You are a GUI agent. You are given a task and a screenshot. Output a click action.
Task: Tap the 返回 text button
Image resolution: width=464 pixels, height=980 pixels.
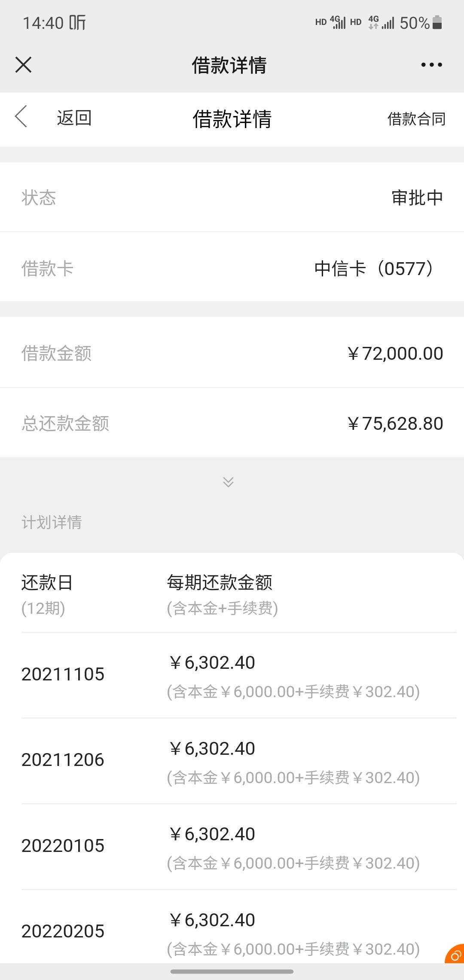coord(74,118)
